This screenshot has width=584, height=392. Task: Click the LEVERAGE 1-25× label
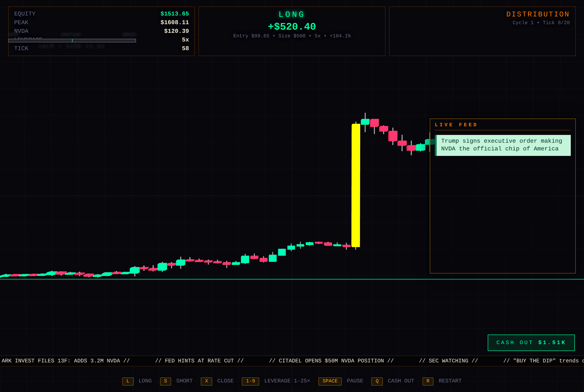(x=287, y=381)
